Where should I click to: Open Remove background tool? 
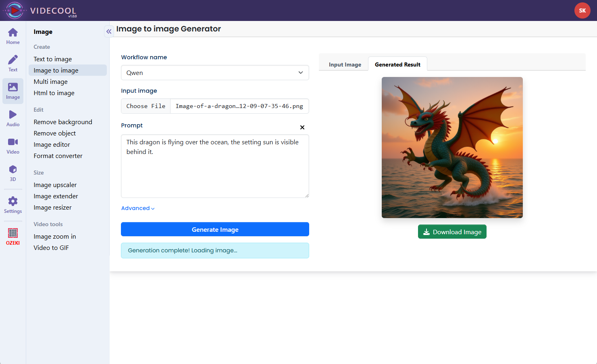tap(63, 122)
